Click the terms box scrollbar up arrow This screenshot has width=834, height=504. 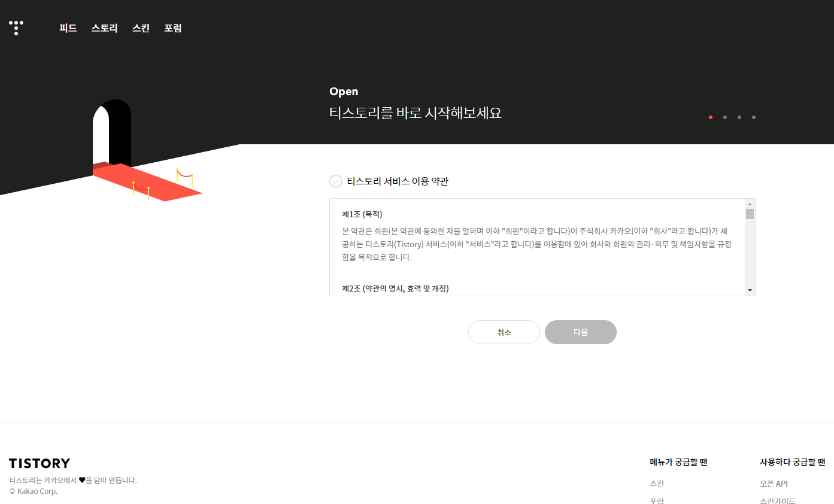click(750, 204)
